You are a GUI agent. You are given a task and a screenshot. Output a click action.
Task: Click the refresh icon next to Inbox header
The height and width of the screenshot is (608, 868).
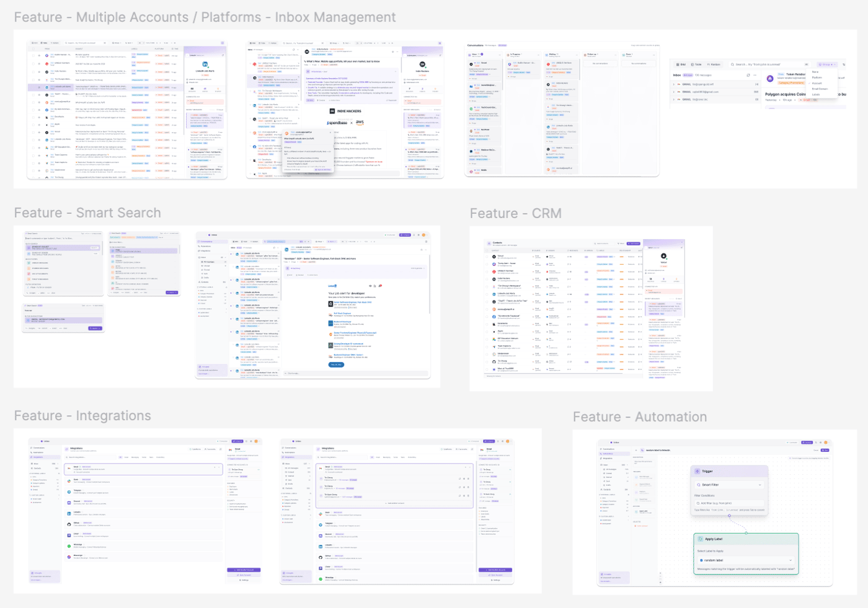pyautogui.click(x=748, y=75)
